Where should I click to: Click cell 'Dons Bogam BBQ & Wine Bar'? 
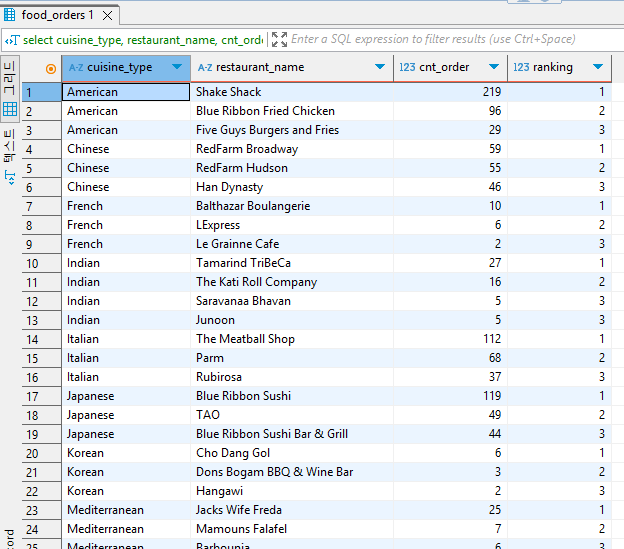coord(292,472)
